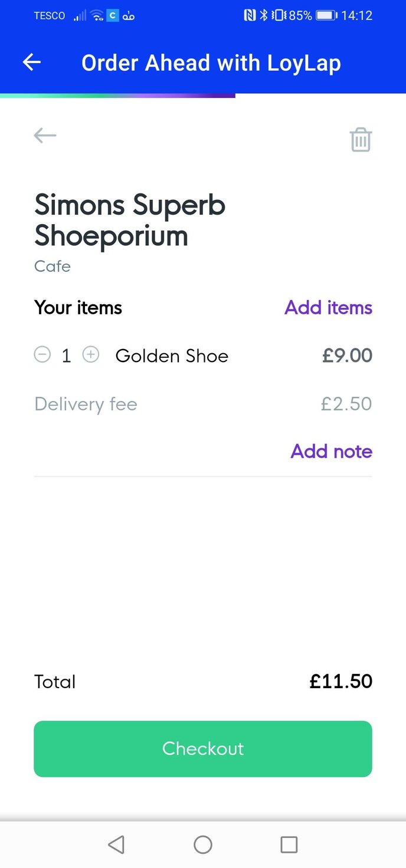Tap the trash icon to clear order

361,140
